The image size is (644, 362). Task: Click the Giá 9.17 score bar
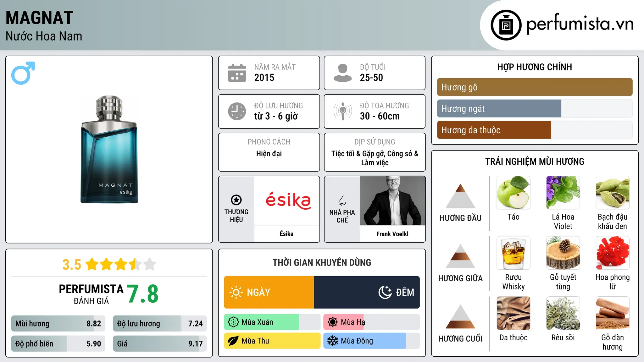pos(160,344)
